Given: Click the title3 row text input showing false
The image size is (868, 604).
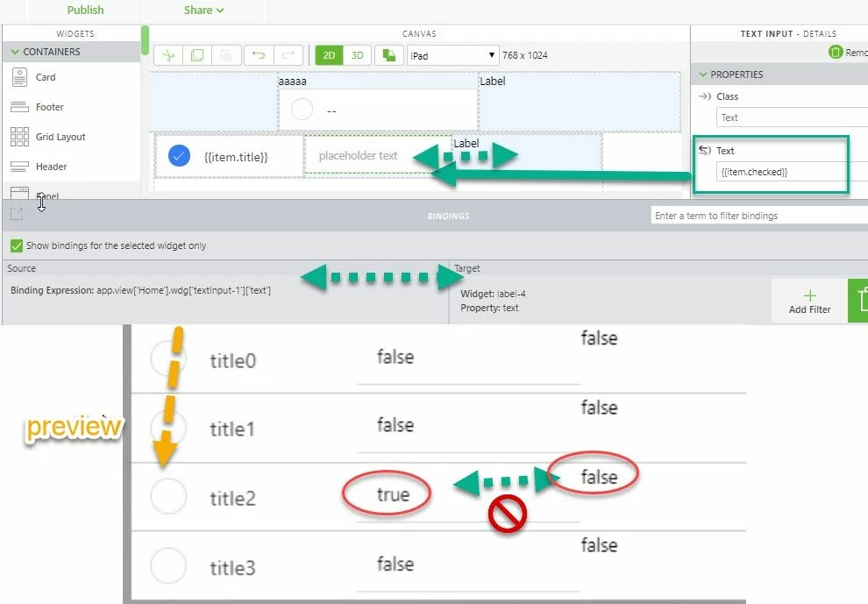Looking at the screenshot, I should coord(468,565).
